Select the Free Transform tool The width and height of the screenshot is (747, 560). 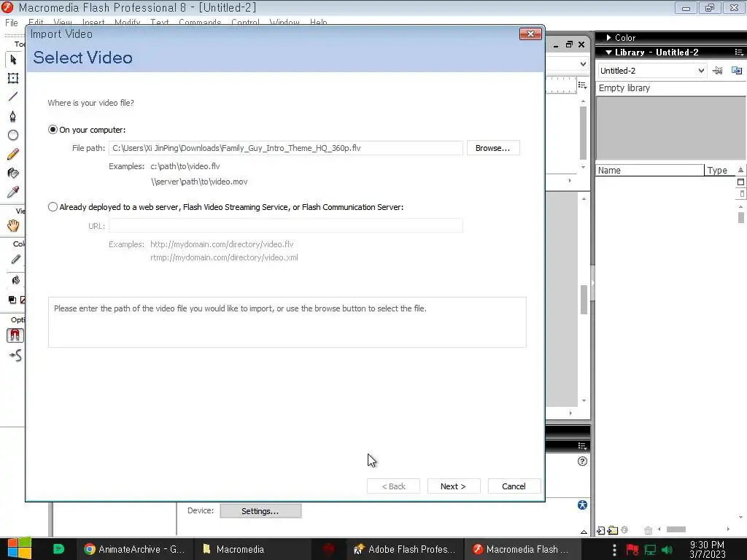pyautogui.click(x=13, y=78)
